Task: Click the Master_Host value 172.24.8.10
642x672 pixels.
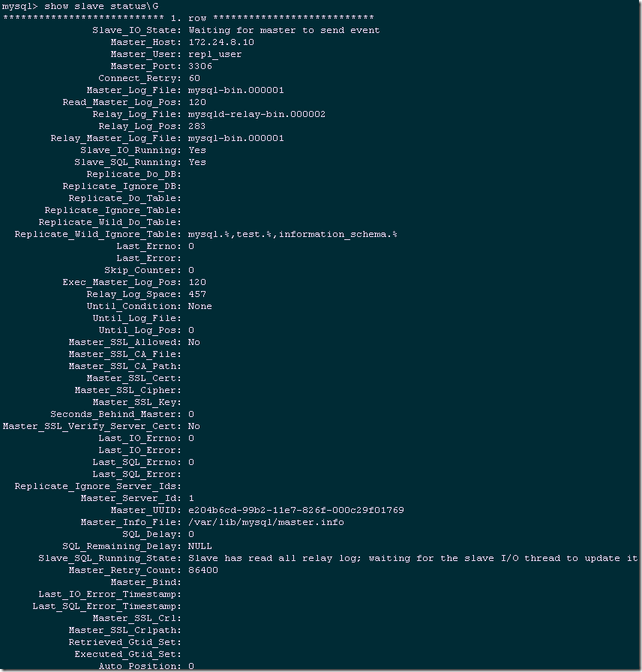Action: (220, 42)
